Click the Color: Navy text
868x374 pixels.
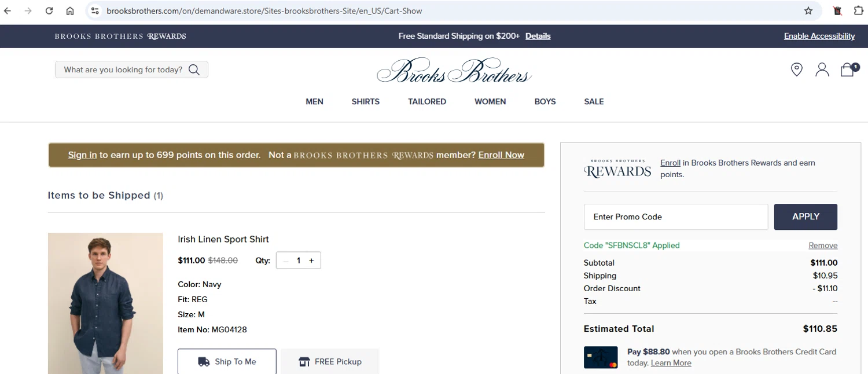pos(200,285)
